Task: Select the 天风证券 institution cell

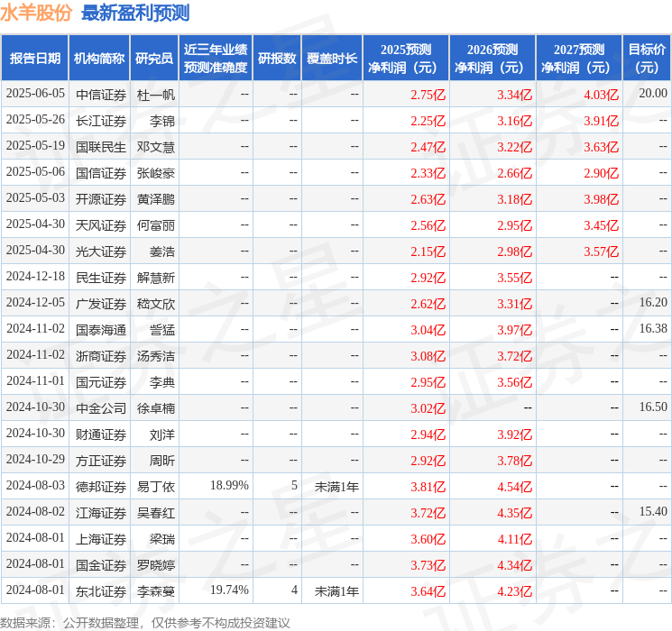Action: point(101,225)
